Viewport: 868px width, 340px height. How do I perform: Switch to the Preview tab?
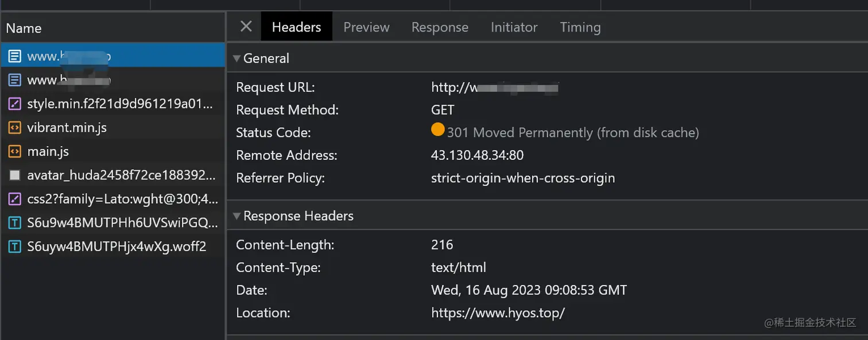point(366,27)
